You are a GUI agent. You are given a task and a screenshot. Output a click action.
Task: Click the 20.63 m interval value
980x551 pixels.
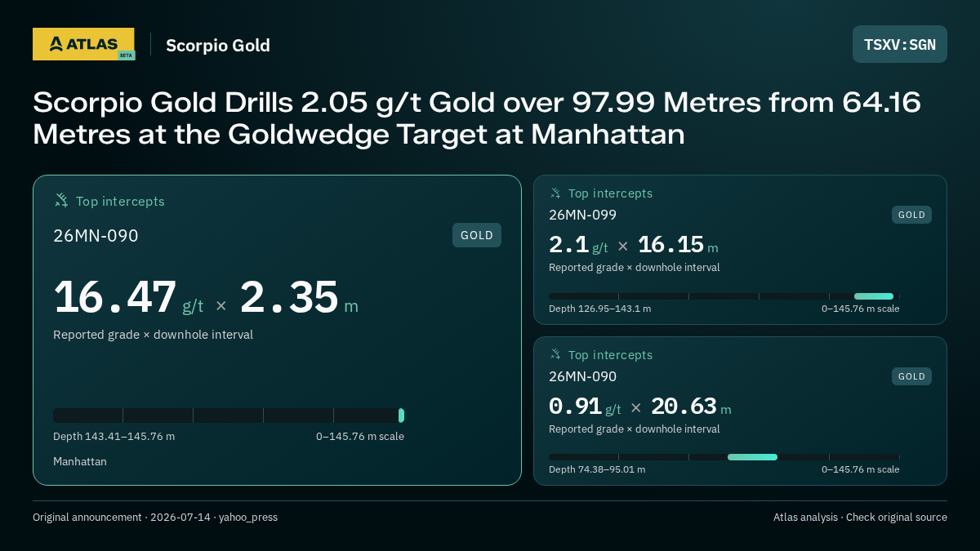(691, 407)
